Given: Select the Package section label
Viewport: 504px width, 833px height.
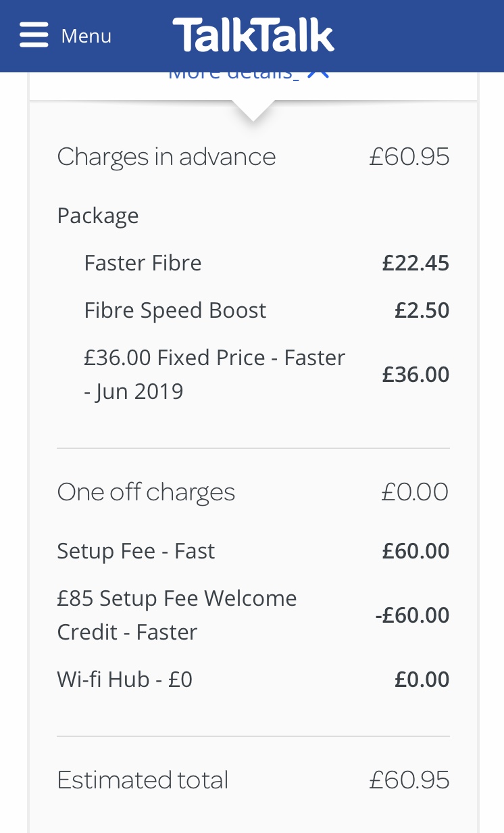Looking at the screenshot, I should (98, 216).
